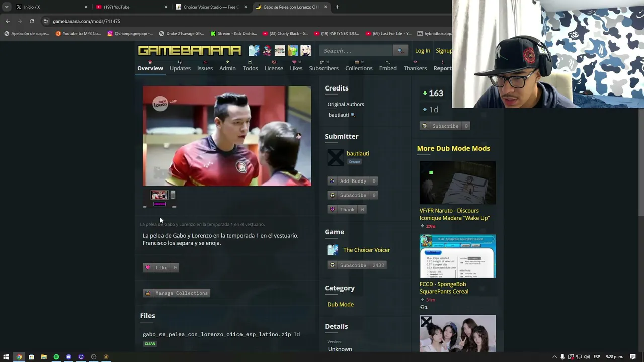Close the Inicio / X tab
Screen dimensions: 644x362
click(86, 7)
